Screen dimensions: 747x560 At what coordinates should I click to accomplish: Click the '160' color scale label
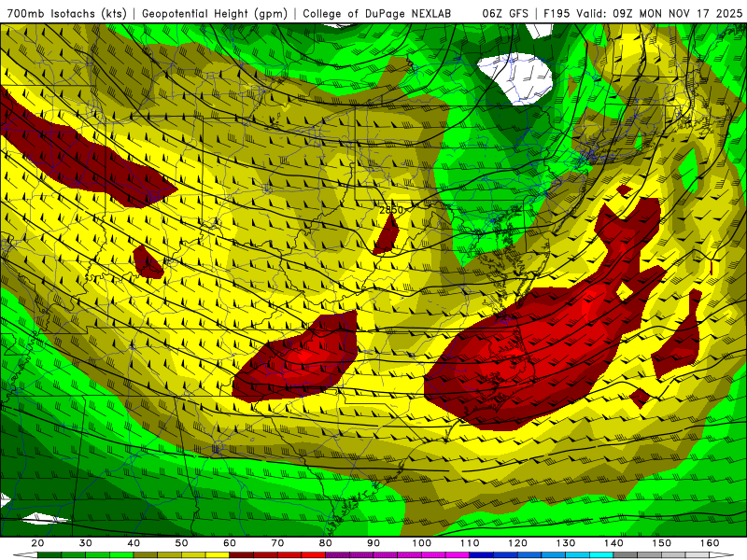pyautogui.click(x=710, y=543)
